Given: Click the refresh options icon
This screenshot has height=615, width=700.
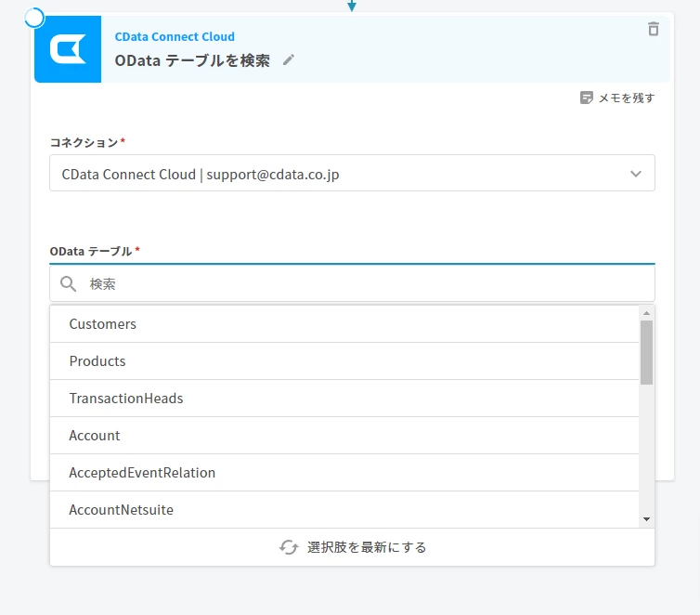Looking at the screenshot, I should tap(289, 547).
